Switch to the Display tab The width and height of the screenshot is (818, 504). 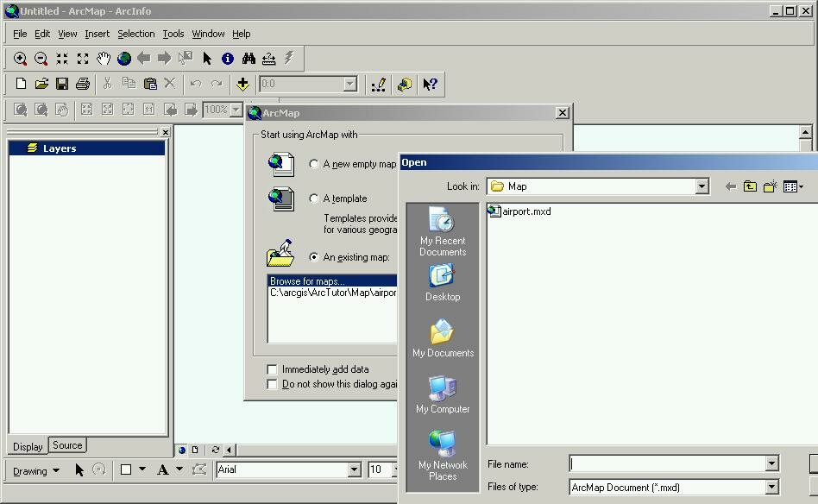pos(28,446)
